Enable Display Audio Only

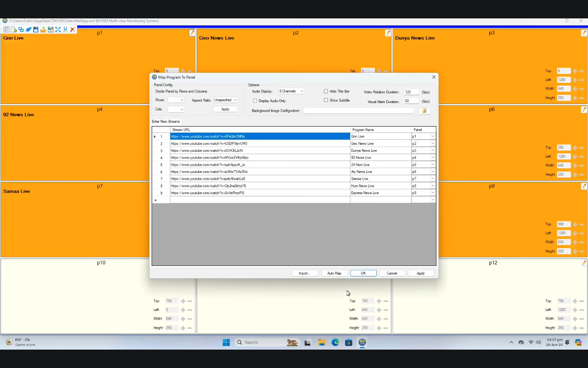255,101
